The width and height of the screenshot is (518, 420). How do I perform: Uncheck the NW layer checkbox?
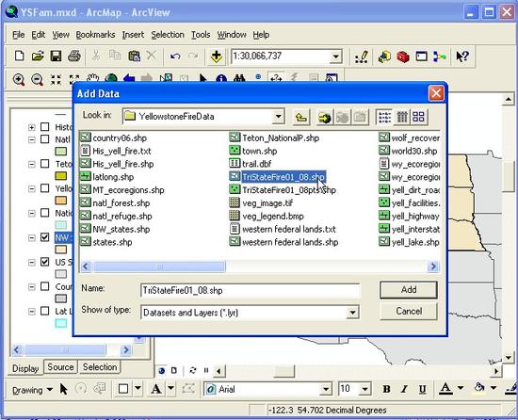click(44, 237)
